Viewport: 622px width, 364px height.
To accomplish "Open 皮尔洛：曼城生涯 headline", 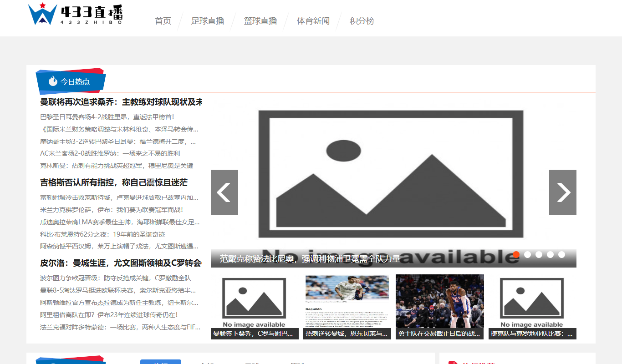I will 121,263.
